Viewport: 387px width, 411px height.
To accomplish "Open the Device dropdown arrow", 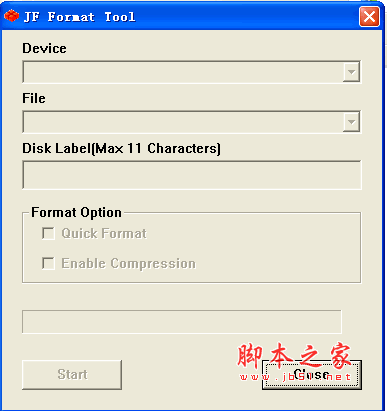I will 351,72.
